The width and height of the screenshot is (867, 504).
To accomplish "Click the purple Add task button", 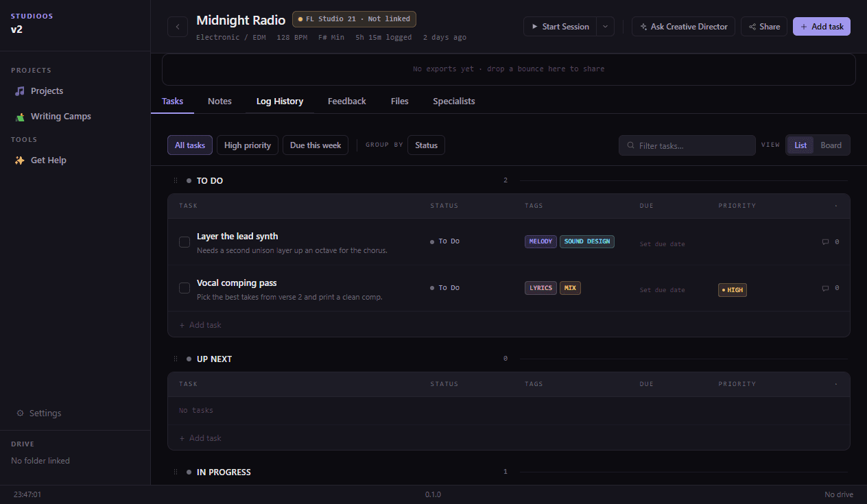I will coord(822,27).
